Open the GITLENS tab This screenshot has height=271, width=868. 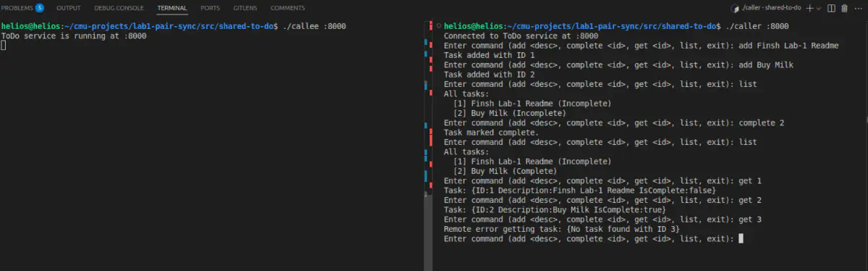(x=245, y=8)
